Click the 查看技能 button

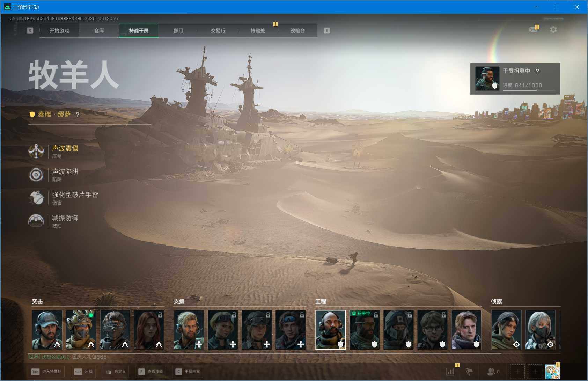150,372
